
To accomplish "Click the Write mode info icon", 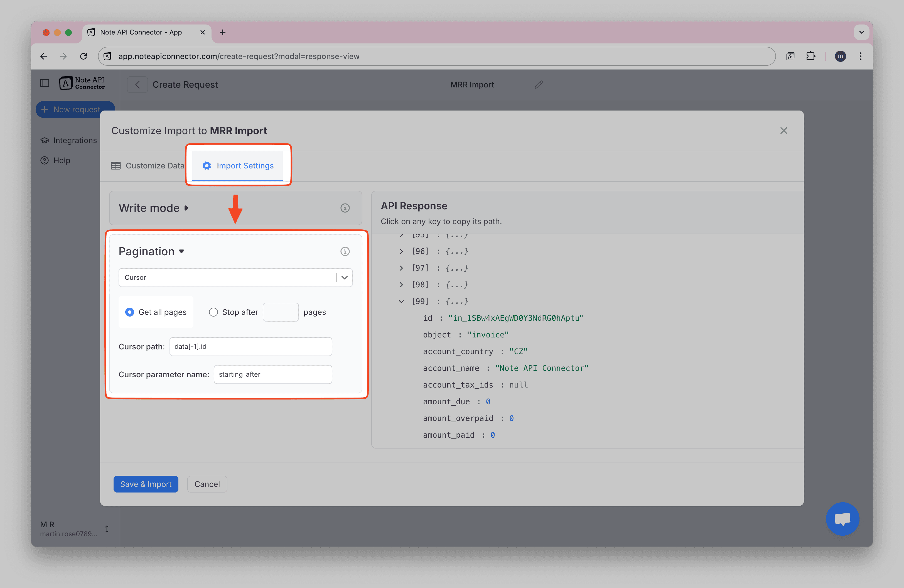I will pyautogui.click(x=345, y=208).
